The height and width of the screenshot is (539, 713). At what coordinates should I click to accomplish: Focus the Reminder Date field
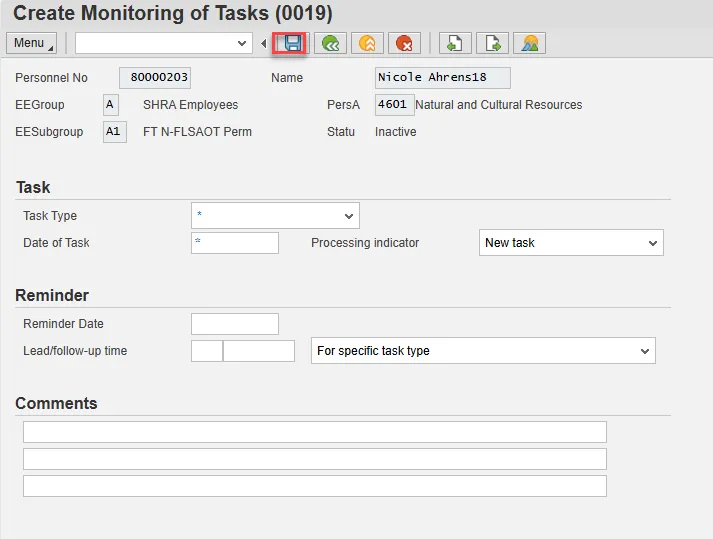pyautogui.click(x=235, y=324)
